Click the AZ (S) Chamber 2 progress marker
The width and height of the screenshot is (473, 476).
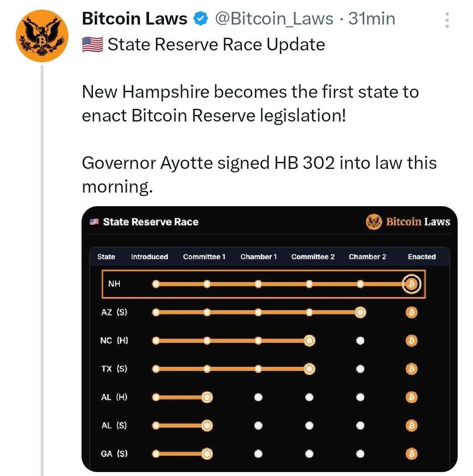(x=360, y=312)
